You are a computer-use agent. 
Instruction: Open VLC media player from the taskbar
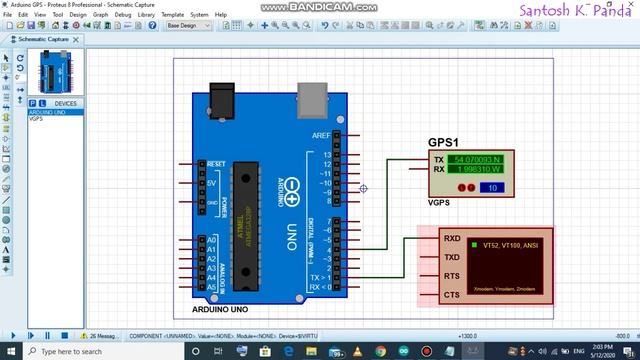[358, 351]
